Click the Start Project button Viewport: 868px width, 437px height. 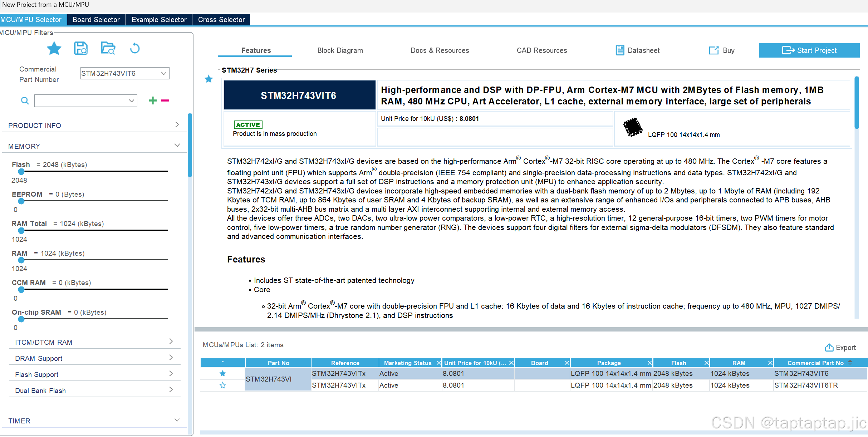(x=809, y=50)
